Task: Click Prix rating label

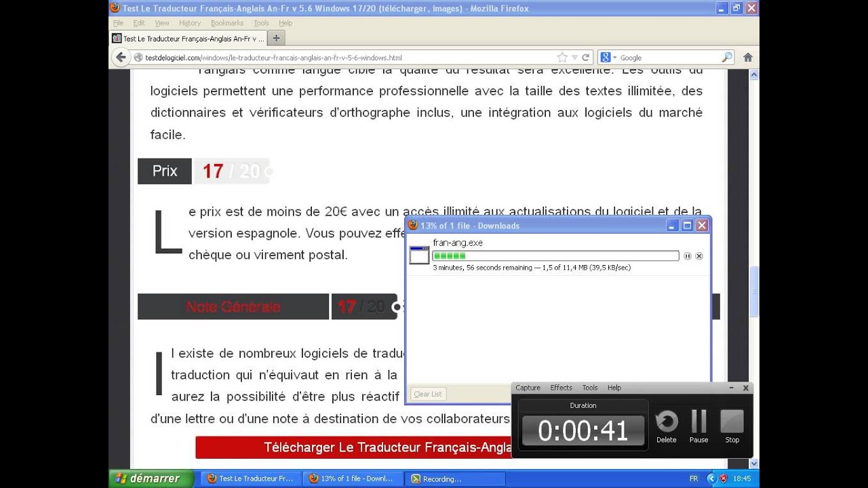Action: click(165, 171)
